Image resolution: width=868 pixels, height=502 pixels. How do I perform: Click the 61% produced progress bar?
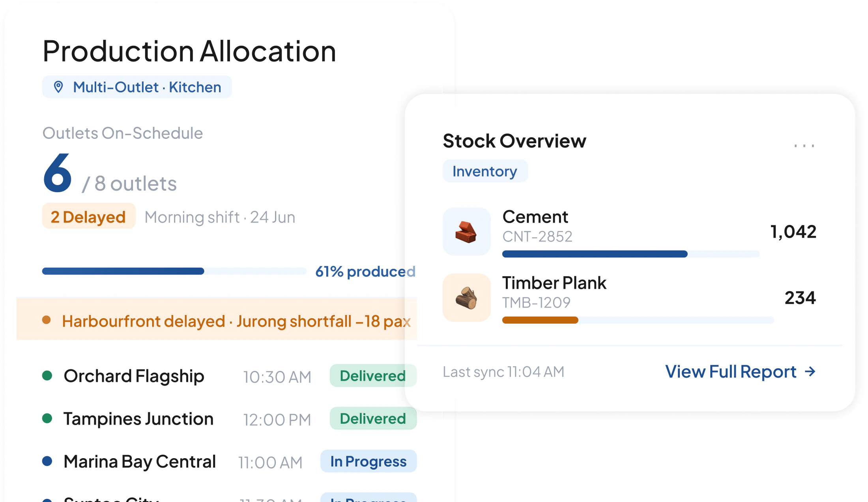[x=174, y=271]
